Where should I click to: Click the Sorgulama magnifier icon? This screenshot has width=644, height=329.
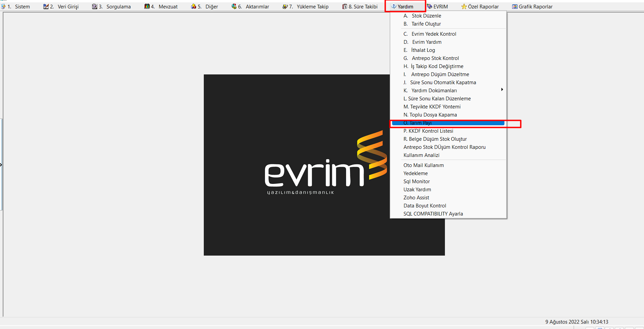[x=95, y=6]
